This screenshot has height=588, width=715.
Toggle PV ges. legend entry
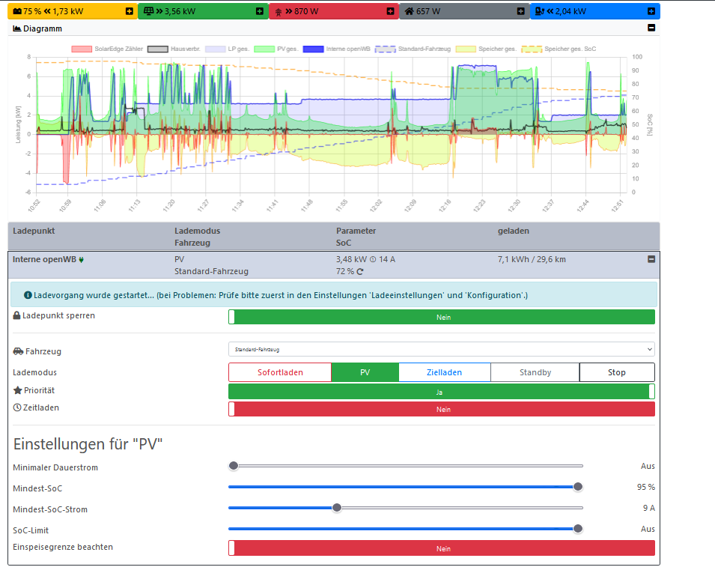click(x=276, y=49)
